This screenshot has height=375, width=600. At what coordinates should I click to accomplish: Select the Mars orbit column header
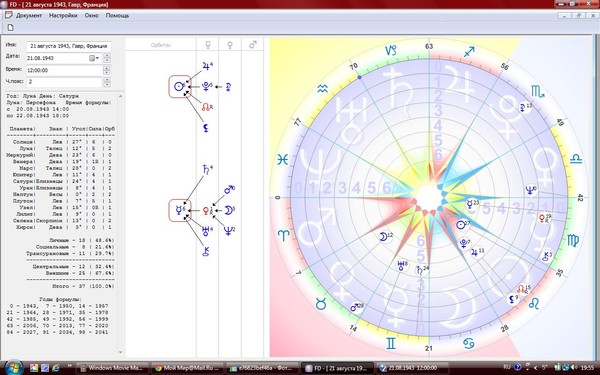coord(253,45)
